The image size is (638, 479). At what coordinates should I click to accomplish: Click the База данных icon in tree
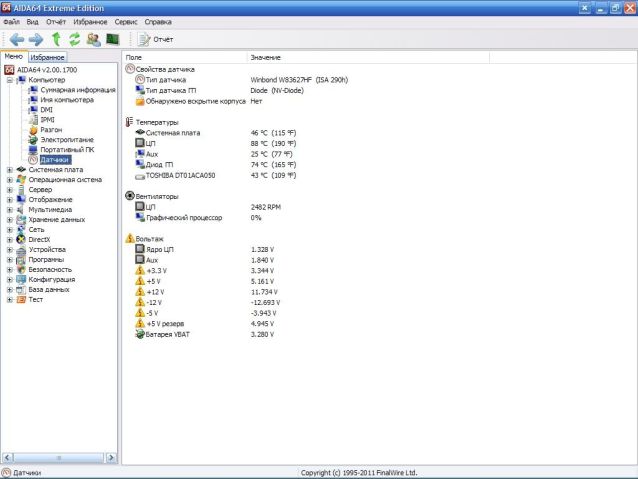click(x=21, y=290)
